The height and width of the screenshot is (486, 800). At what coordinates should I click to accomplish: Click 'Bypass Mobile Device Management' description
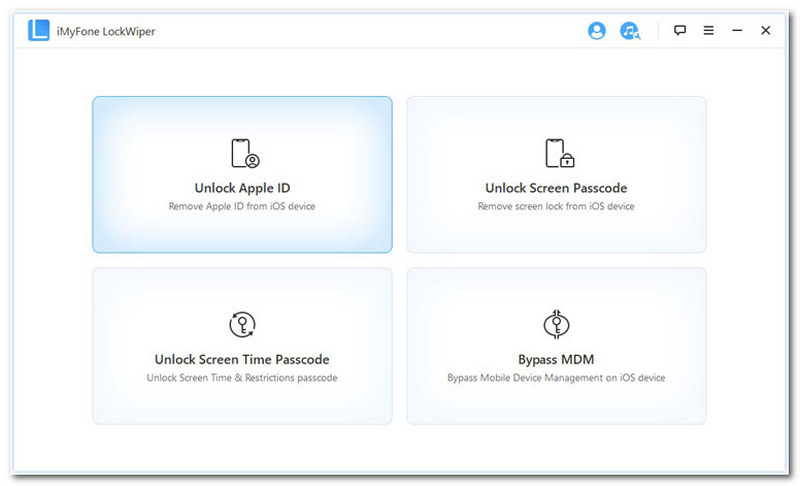[x=556, y=378]
